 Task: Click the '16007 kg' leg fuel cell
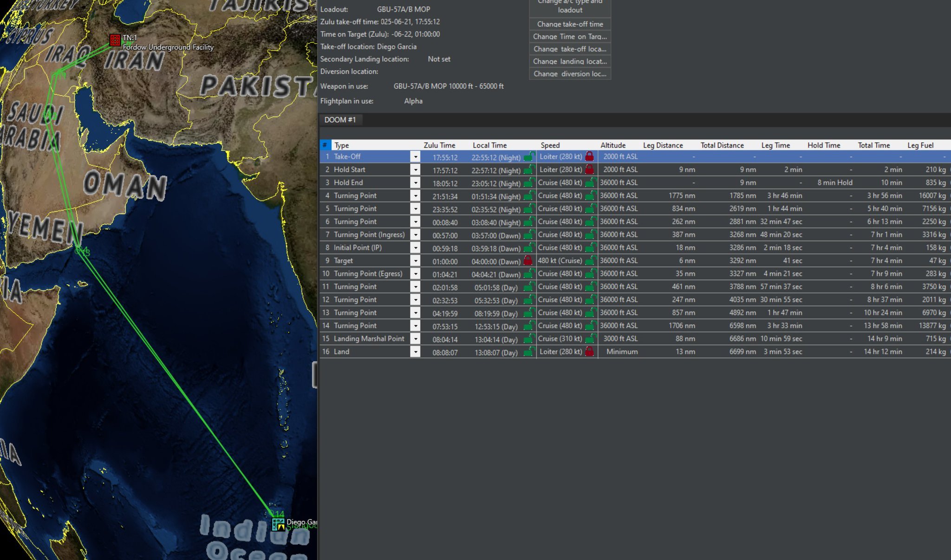coord(932,196)
